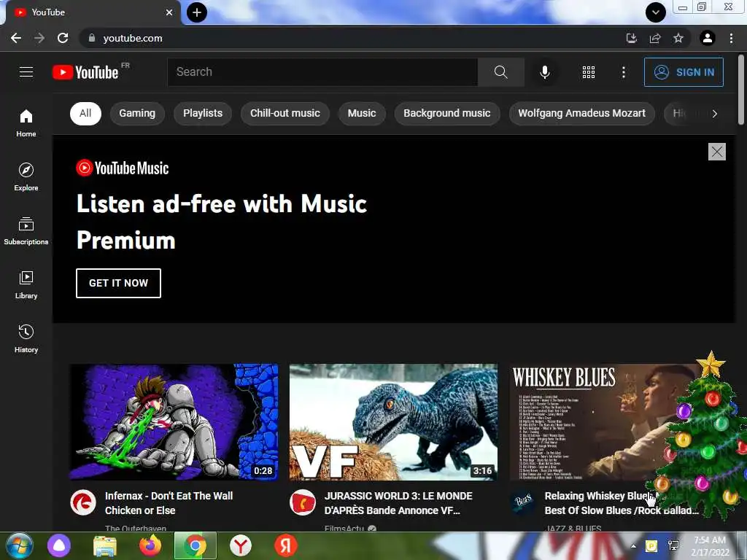Click the YouTube logo
Viewport: 747px width, 560px height.
[86, 72]
